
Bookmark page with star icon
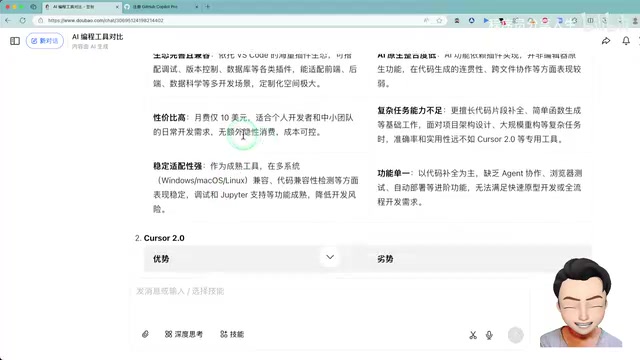(439, 20)
